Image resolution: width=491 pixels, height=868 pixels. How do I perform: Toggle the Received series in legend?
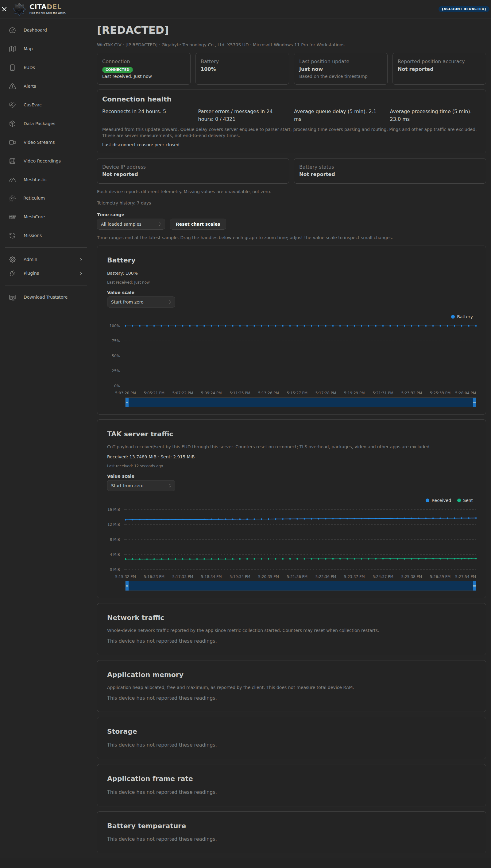439,500
